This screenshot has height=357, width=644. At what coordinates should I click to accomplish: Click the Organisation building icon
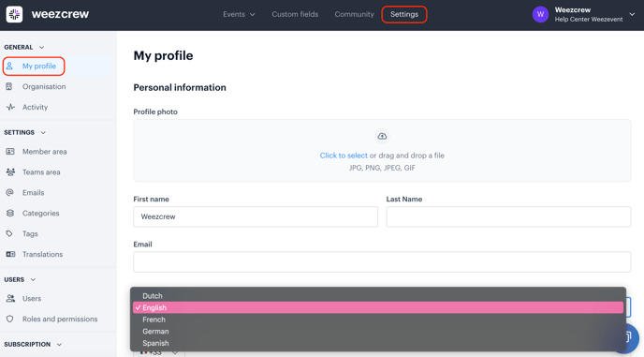click(x=9, y=86)
